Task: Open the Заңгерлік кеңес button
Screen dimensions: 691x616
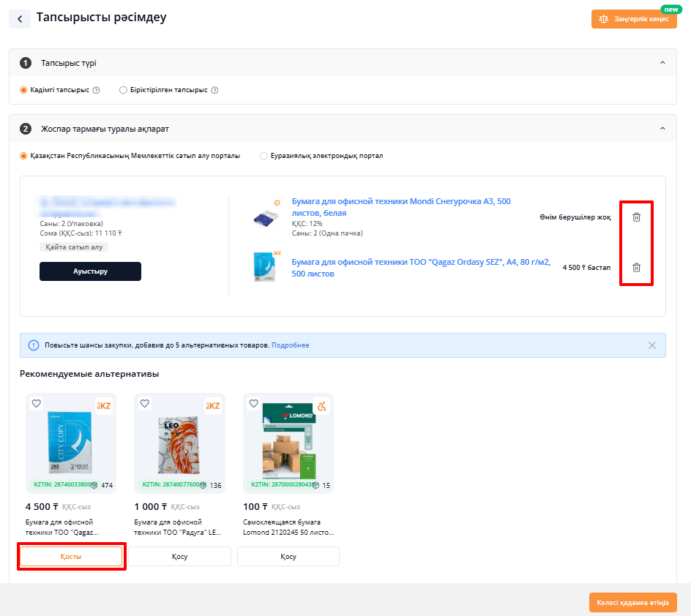Action: tap(634, 19)
